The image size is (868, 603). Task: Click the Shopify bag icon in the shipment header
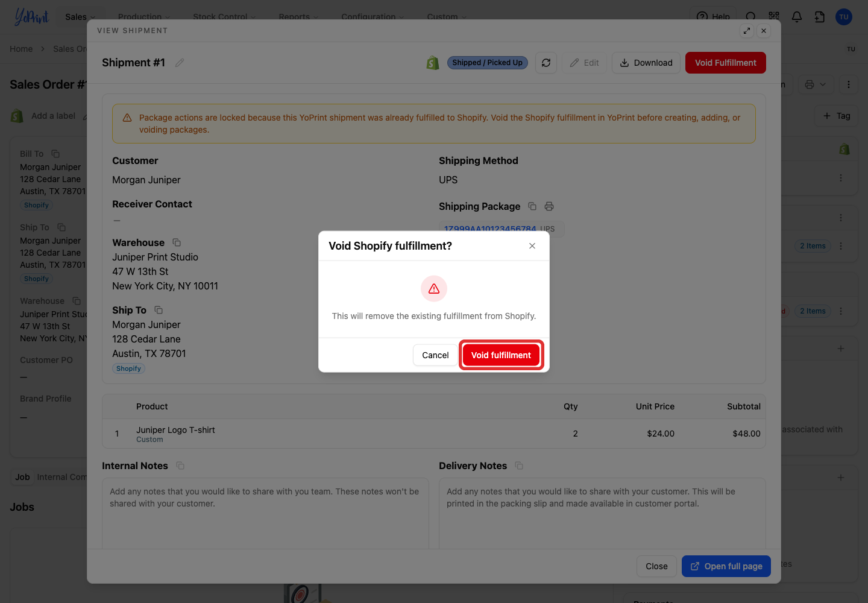(433, 63)
